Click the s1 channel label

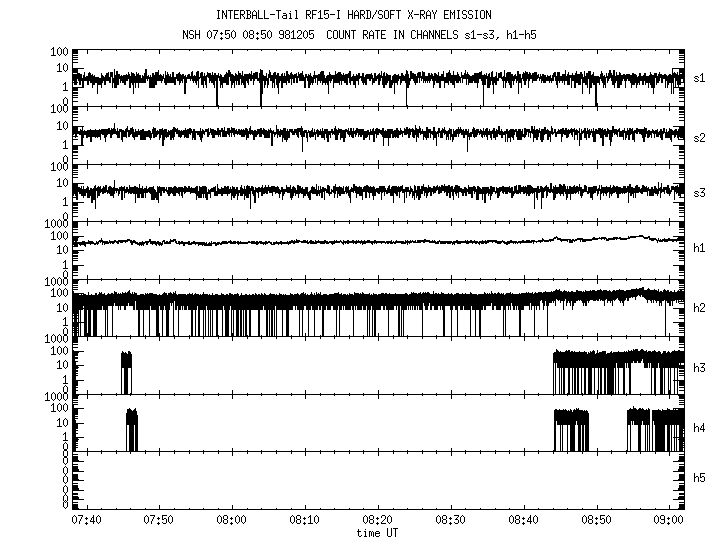coord(700,78)
